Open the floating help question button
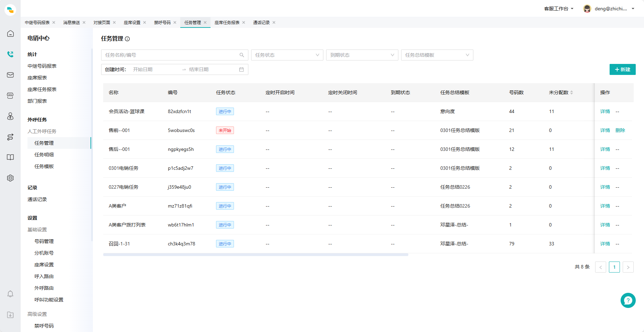 (628, 300)
